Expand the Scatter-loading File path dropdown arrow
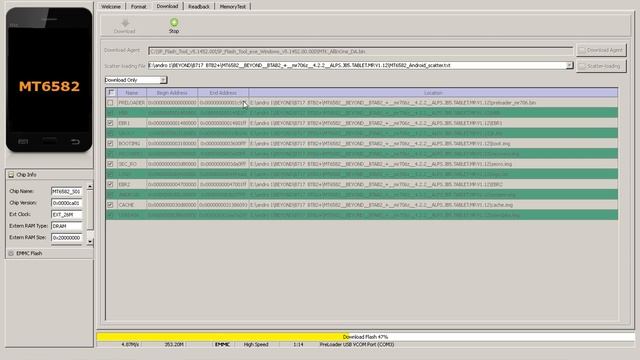The height and width of the screenshot is (360, 640). point(569,65)
